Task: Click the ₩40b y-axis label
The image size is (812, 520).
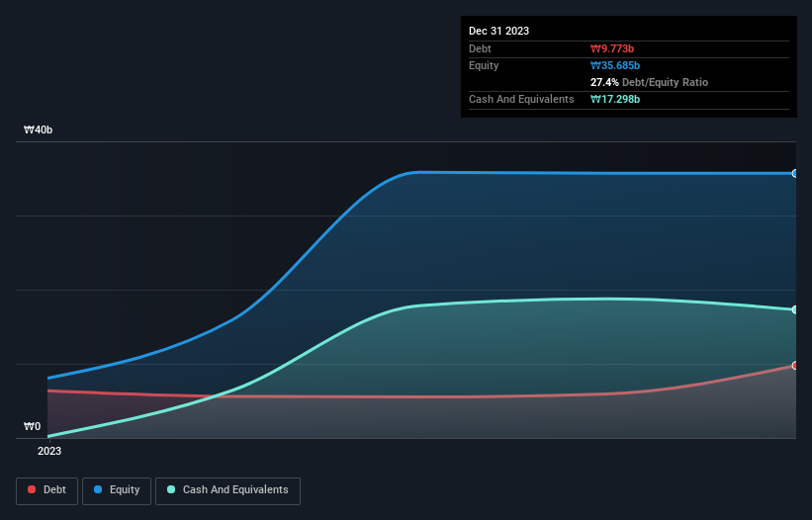Action: (x=38, y=130)
